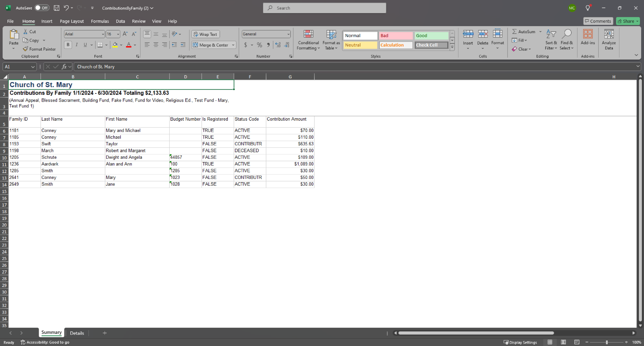Screen dimensions: 644x346
Task: Undo the last action
Action: click(x=66, y=8)
